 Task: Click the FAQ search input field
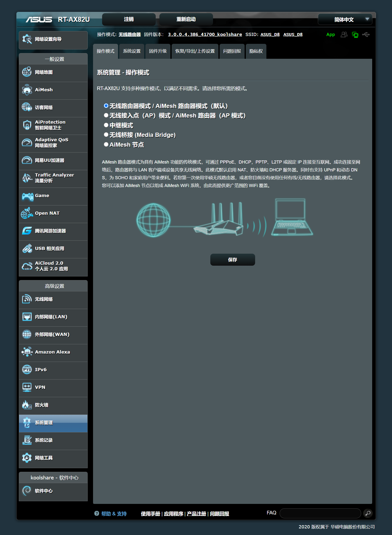[320, 513]
